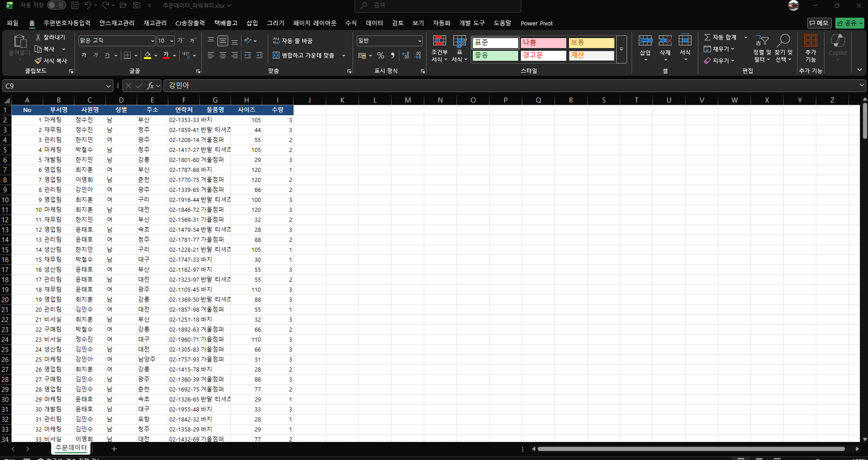Expand the number format dropdown (일반)
Viewport: 868px width, 460px height.
pos(420,41)
